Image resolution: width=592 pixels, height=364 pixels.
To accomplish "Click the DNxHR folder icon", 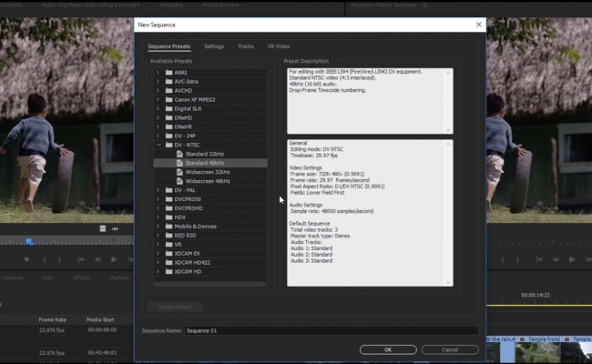I will (x=168, y=126).
